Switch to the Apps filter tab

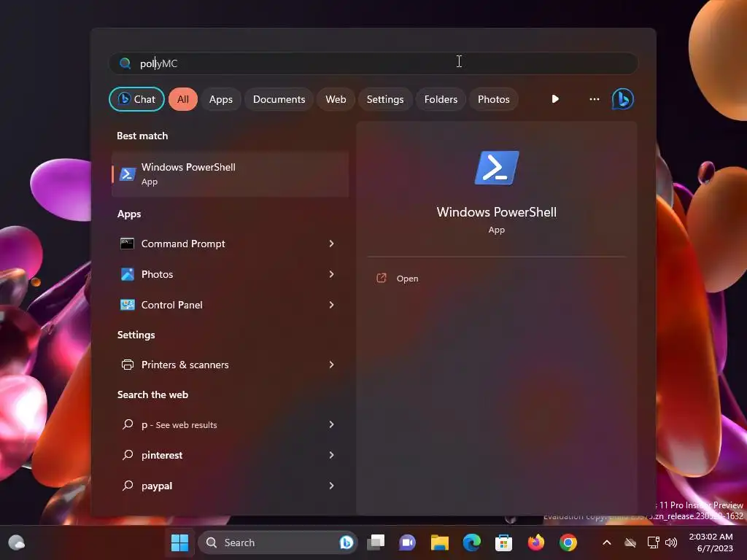(x=220, y=99)
